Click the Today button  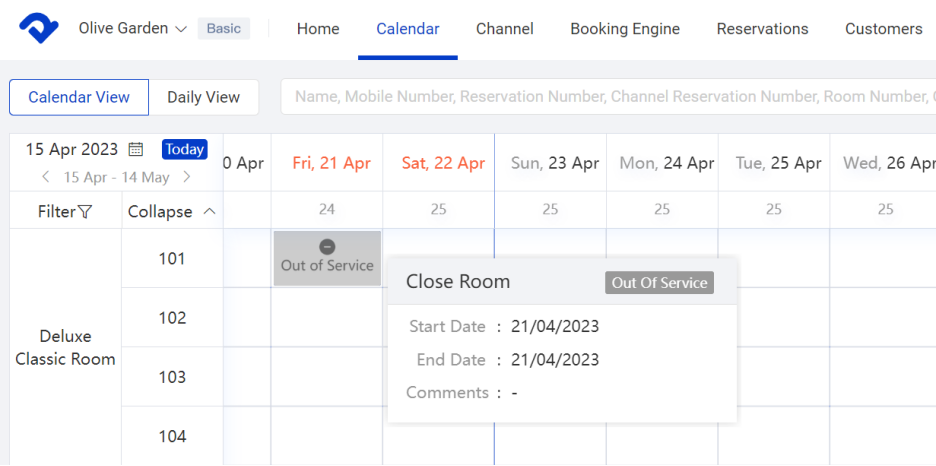click(185, 150)
